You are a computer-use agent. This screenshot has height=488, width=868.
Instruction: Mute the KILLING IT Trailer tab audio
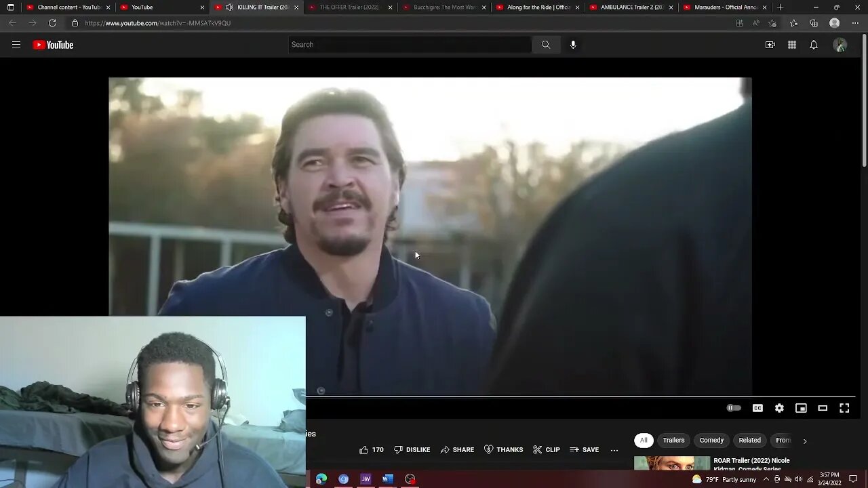(x=229, y=7)
